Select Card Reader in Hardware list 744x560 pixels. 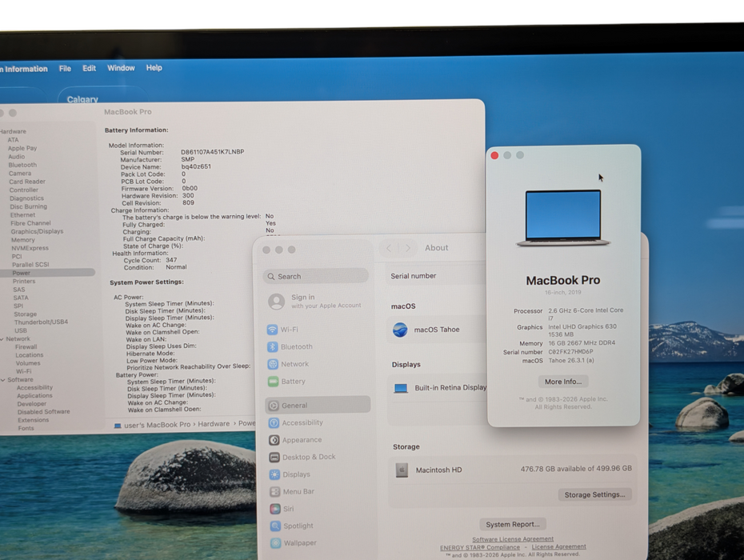[27, 182]
